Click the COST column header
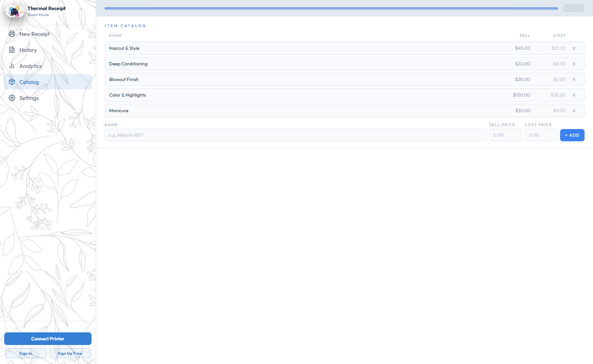 [x=560, y=35]
